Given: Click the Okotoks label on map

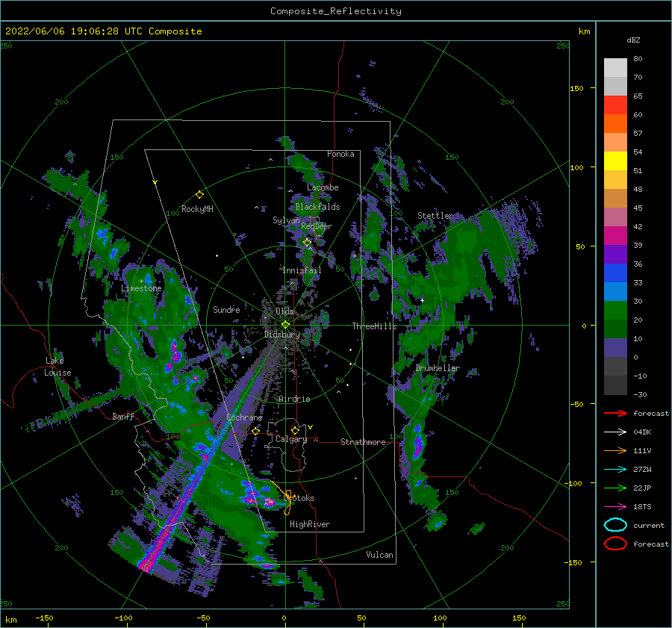Looking at the screenshot, I should tap(299, 498).
